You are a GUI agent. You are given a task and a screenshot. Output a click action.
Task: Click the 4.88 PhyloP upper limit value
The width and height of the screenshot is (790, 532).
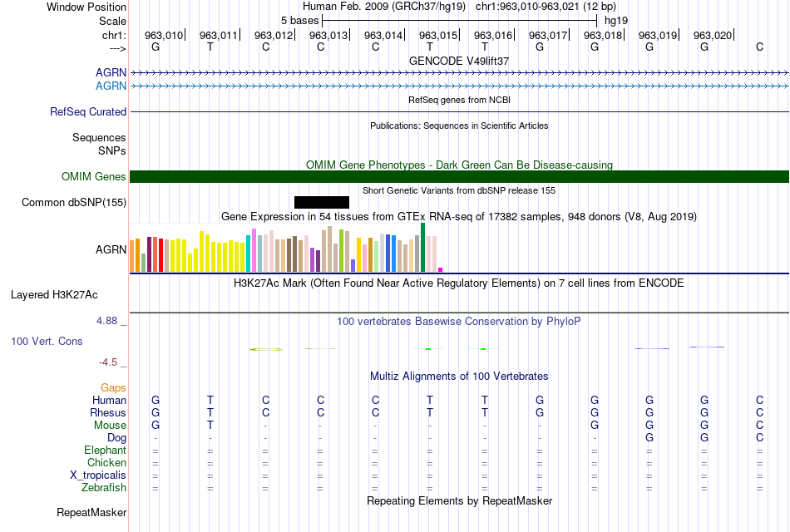(106, 321)
